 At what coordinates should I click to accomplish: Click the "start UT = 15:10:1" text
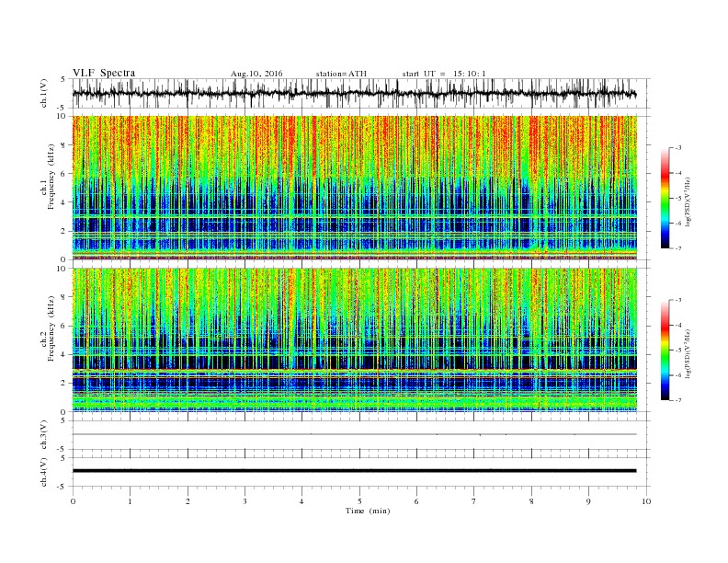pos(444,74)
